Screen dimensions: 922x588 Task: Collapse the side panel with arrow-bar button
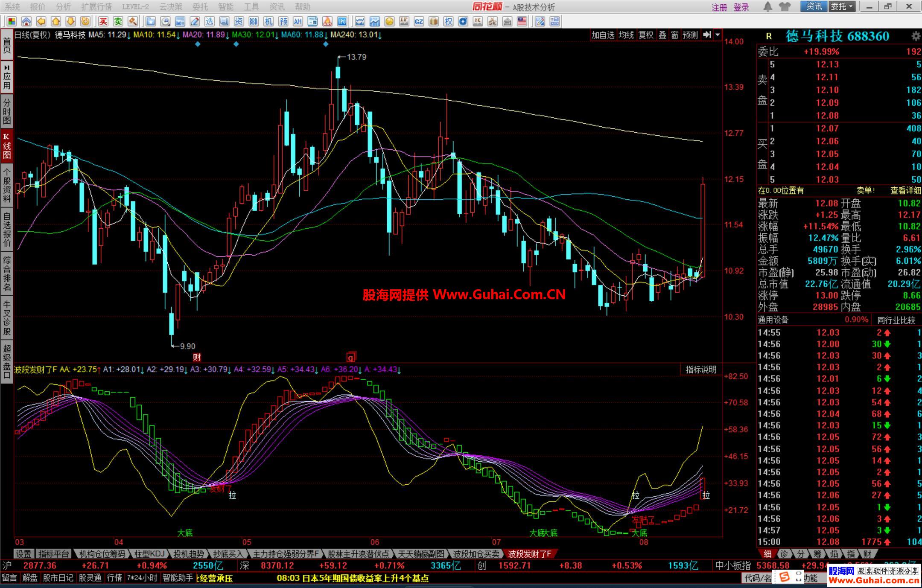click(x=707, y=35)
